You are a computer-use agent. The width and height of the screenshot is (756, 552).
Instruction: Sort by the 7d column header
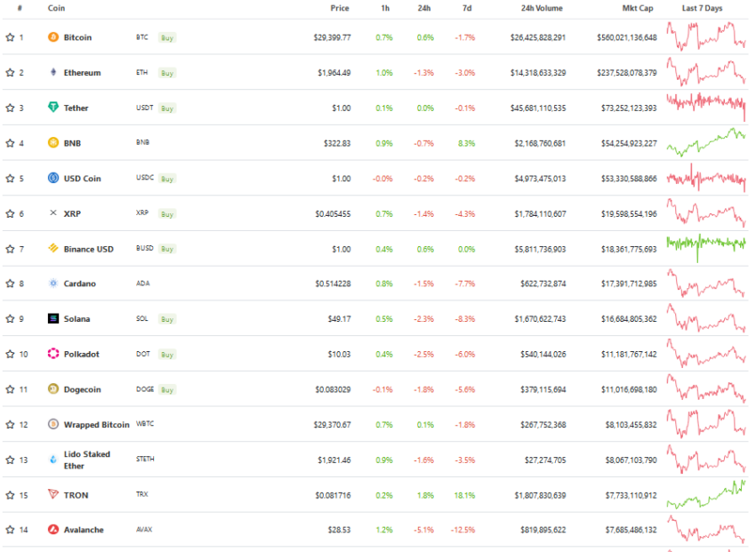pyautogui.click(x=467, y=8)
